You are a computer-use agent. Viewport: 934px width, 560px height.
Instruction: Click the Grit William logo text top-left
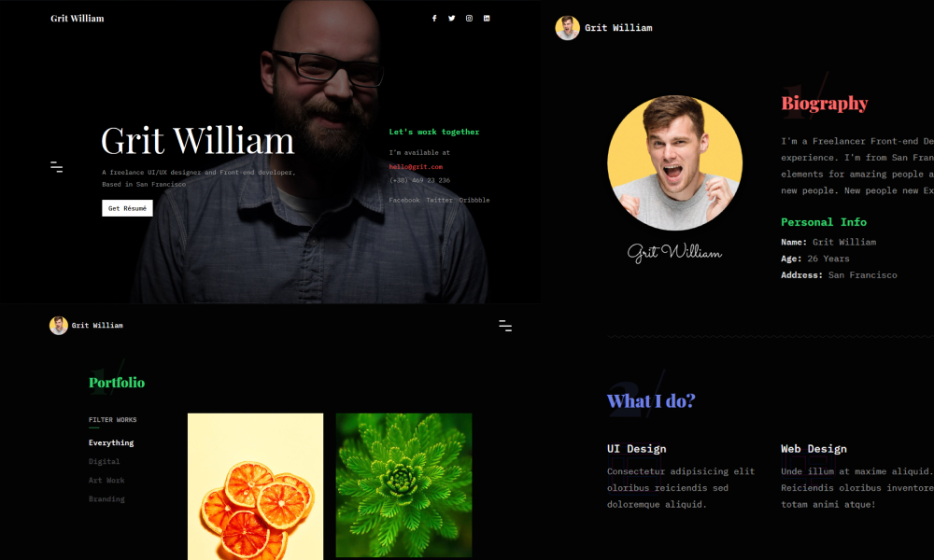click(x=78, y=19)
